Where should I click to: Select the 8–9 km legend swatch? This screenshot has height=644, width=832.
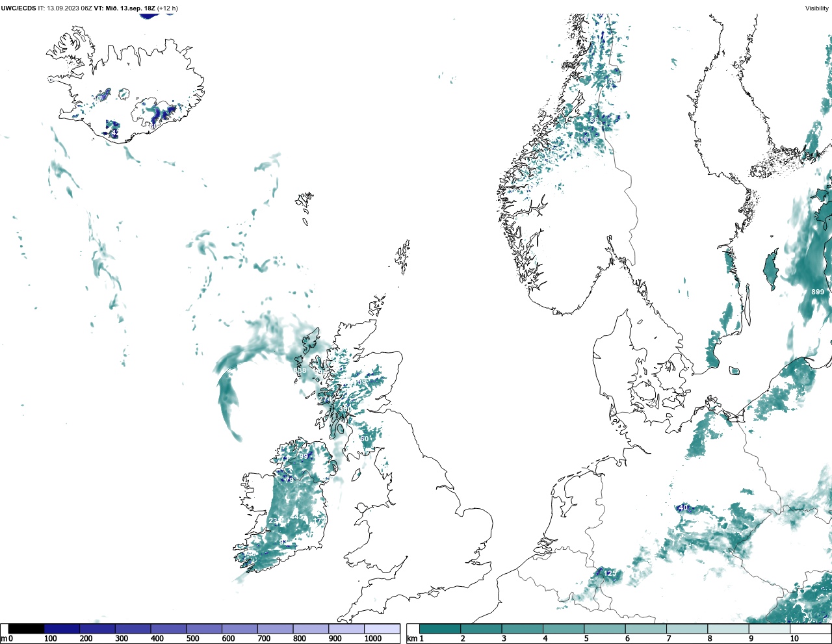[728, 628]
